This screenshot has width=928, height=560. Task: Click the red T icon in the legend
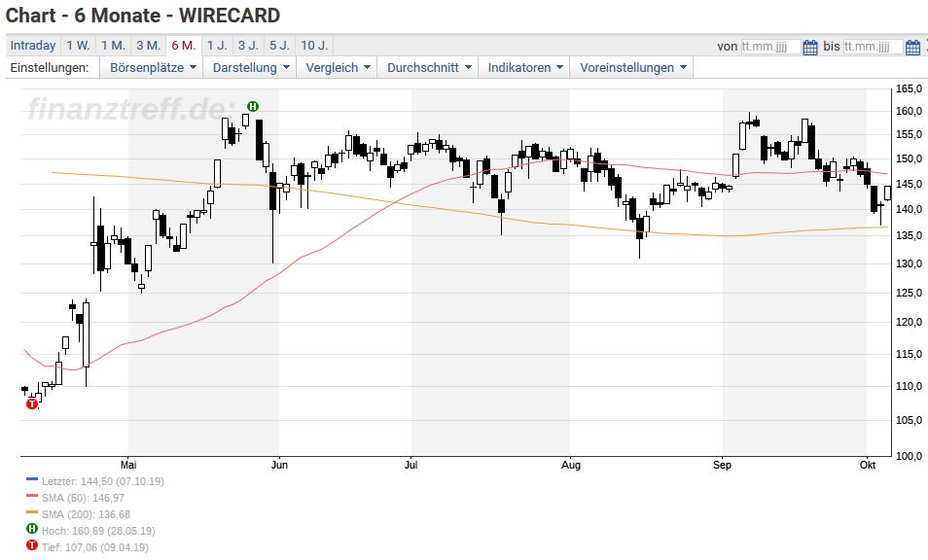click(x=32, y=545)
